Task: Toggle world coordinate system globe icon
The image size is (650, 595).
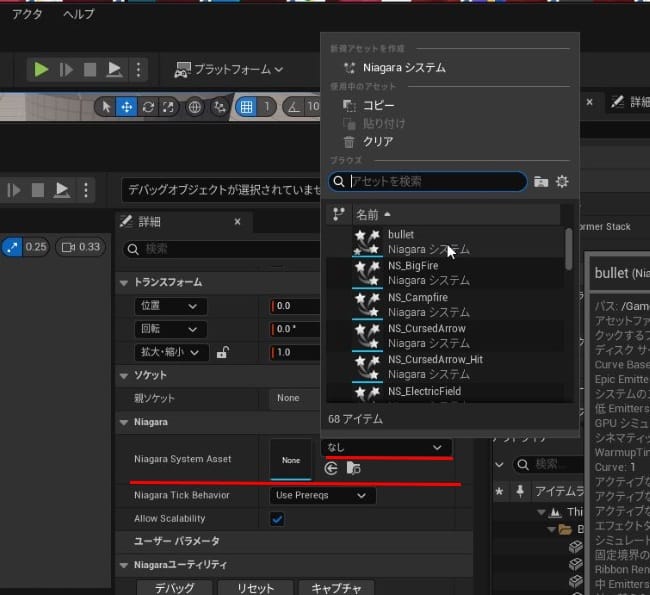Action: pos(194,107)
